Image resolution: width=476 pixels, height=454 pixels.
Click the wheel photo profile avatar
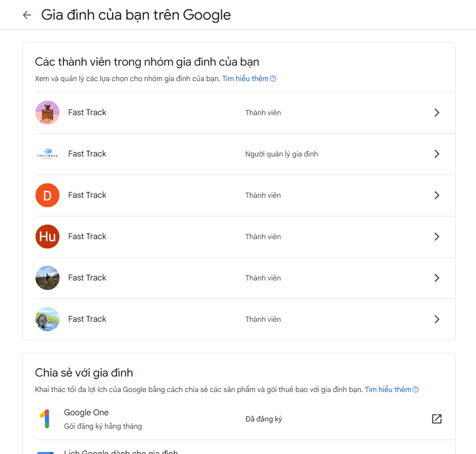click(47, 319)
